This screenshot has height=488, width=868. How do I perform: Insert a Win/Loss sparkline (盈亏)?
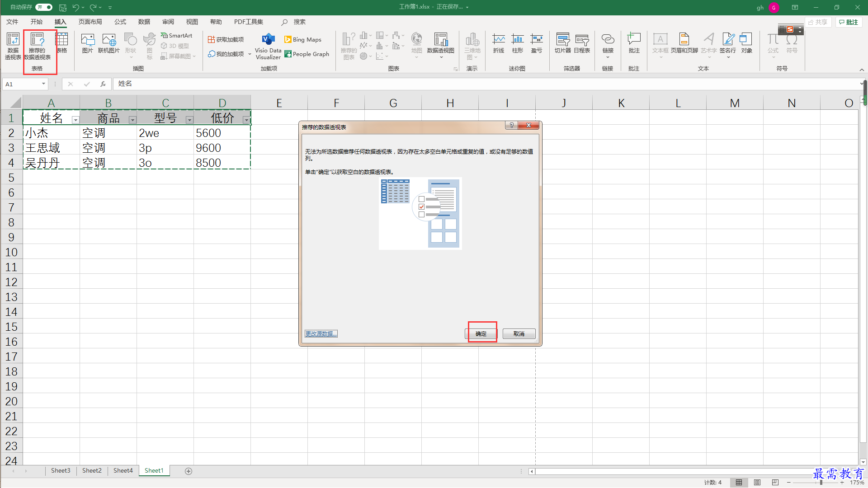click(x=537, y=43)
